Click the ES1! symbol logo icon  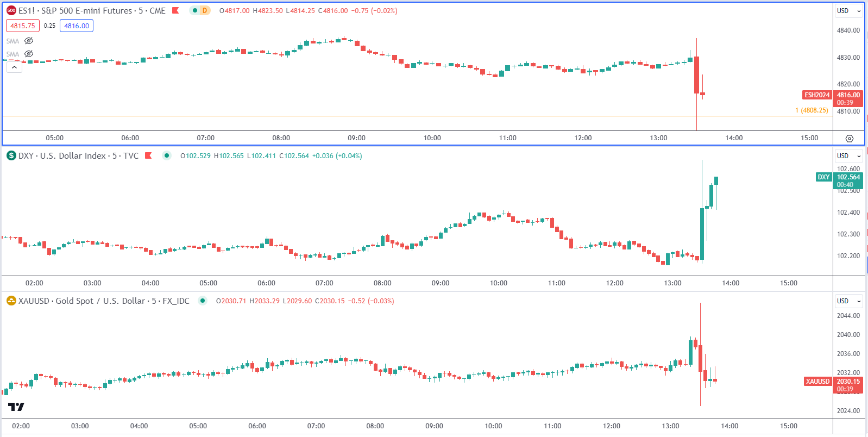tap(11, 10)
